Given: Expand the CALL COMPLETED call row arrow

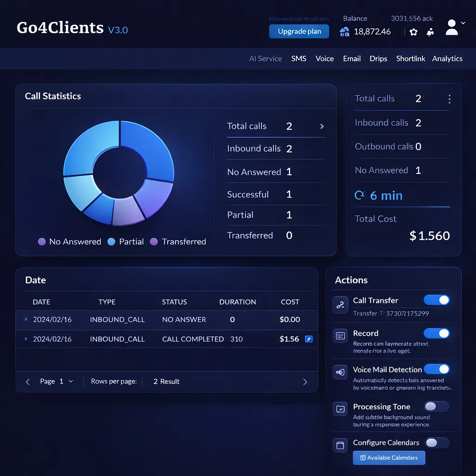Looking at the screenshot, I should (26, 339).
